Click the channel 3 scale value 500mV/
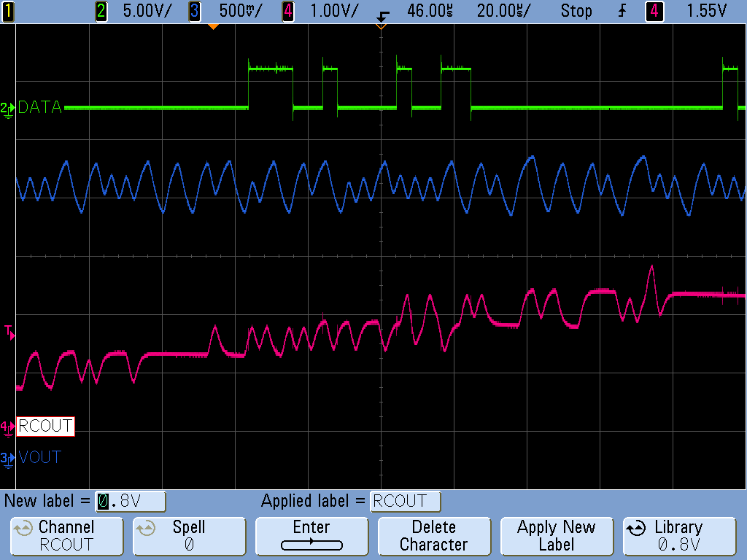Screen dimensions: 747x560 click(x=240, y=11)
